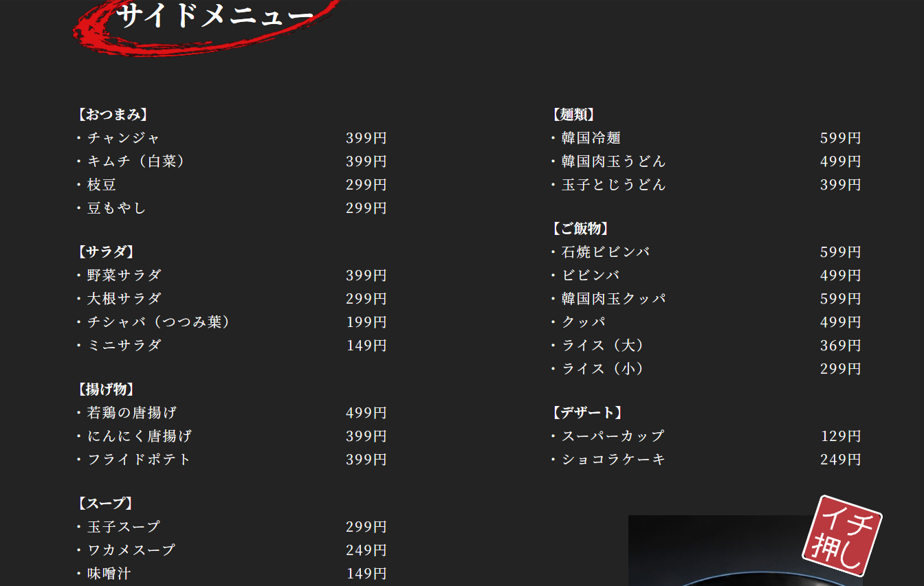Click the サイドメニュー page heading

214,16
